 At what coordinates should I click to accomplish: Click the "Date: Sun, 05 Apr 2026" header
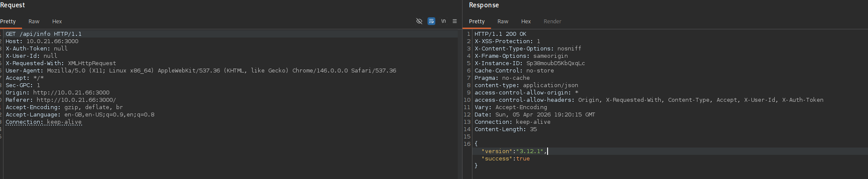(x=535, y=114)
